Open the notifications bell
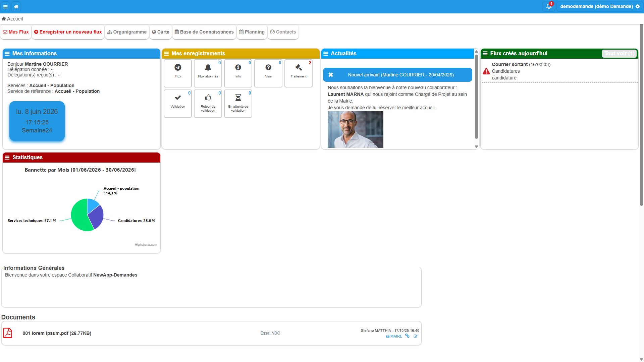 click(549, 6)
